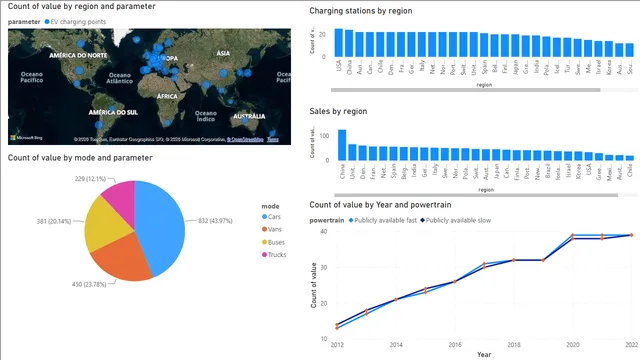This screenshot has width=640, height=360.
Task: Click the 450 (23.78%) pie label
Action: pos(89,284)
